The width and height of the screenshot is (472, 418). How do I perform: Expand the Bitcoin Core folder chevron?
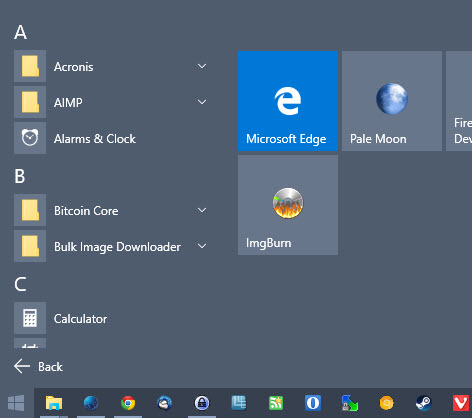click(x=202, y=210)
